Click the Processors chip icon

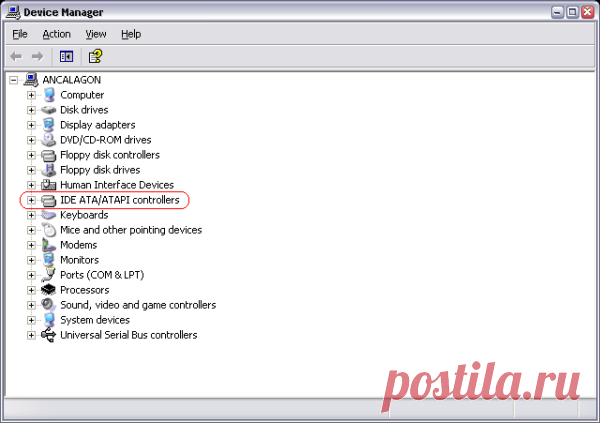[49, 290]
